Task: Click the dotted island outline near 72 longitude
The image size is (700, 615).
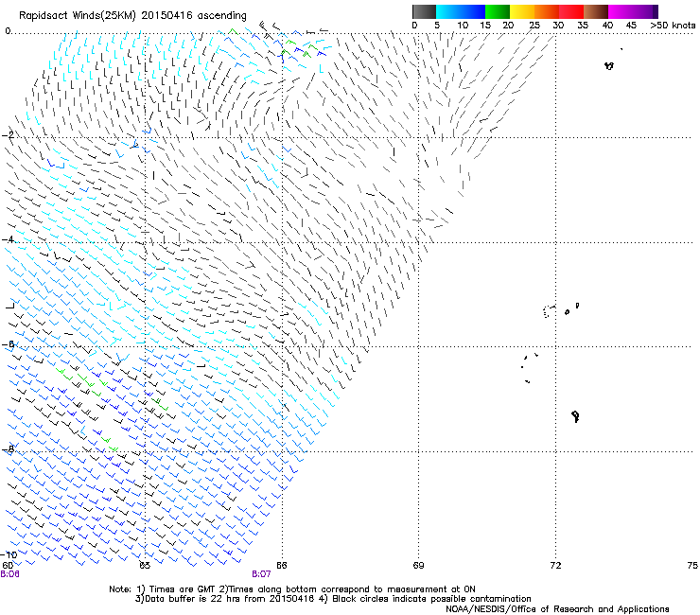Action: tap(548, 311)
